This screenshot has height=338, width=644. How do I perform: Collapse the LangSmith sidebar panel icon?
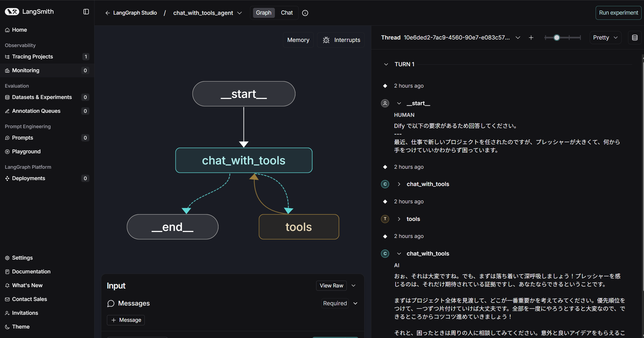86,12
